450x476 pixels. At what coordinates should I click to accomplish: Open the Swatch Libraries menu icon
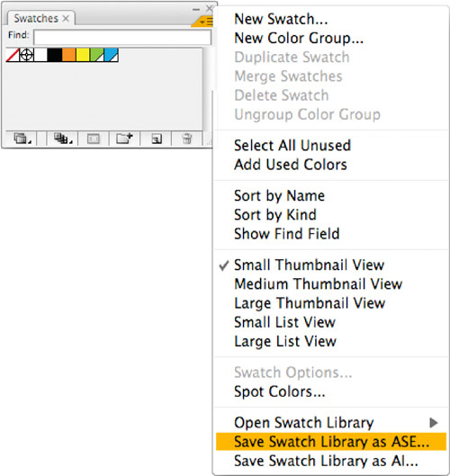(x=22, y=139)
